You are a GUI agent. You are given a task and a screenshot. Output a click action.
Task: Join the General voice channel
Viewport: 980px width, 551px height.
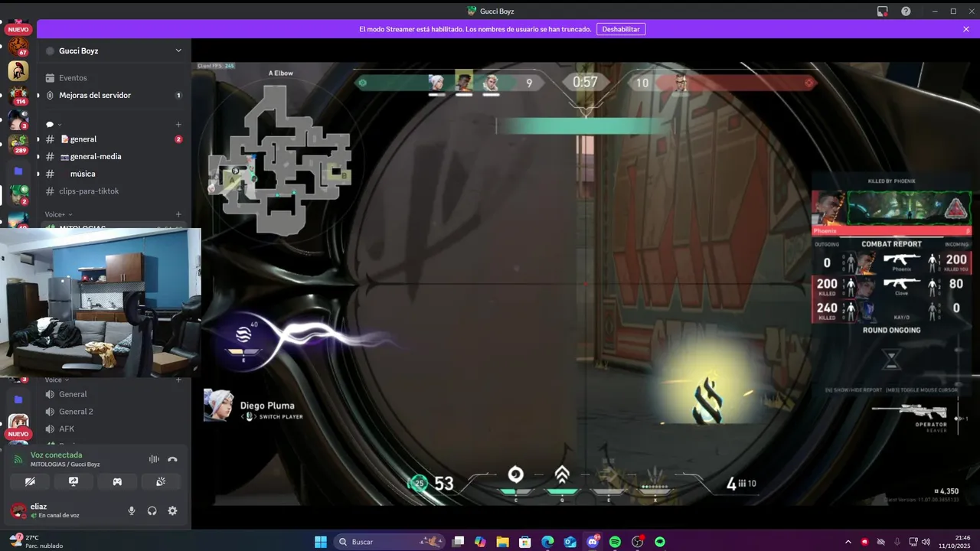point(114,394)
